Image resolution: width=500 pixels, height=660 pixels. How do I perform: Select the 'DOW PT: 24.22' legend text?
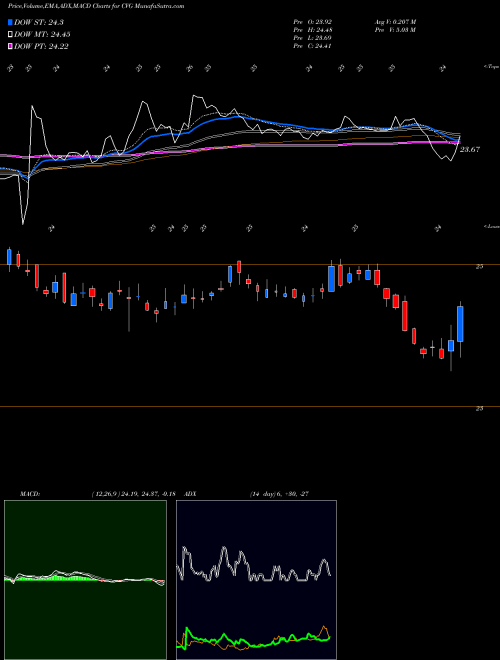[41, 46]
